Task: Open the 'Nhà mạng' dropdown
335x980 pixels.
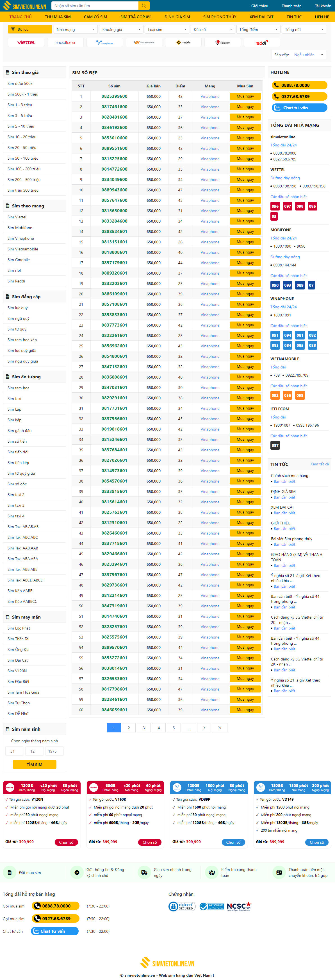Action: [x=76, y=29]
